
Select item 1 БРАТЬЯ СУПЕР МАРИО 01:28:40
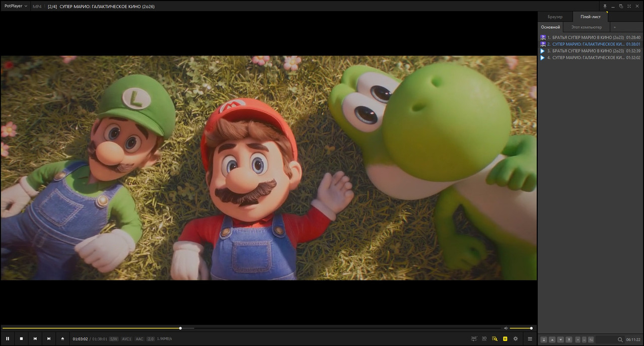[x=590, y=37]
